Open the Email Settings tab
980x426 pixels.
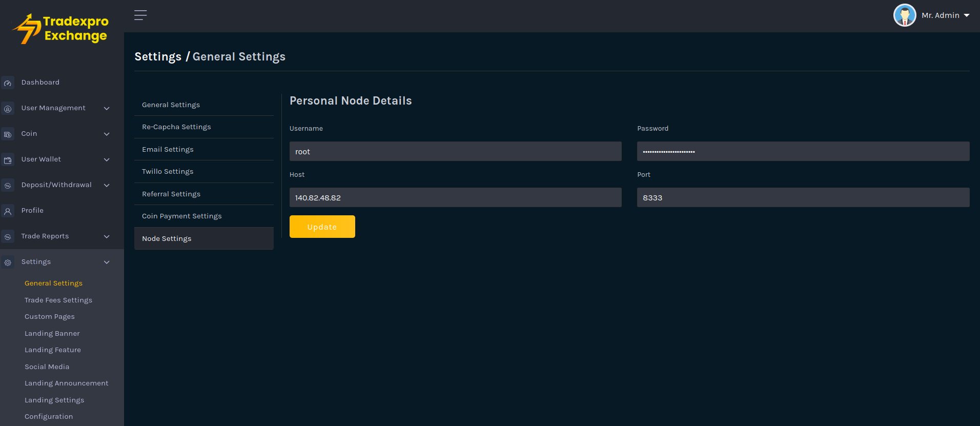pos(168,149)
